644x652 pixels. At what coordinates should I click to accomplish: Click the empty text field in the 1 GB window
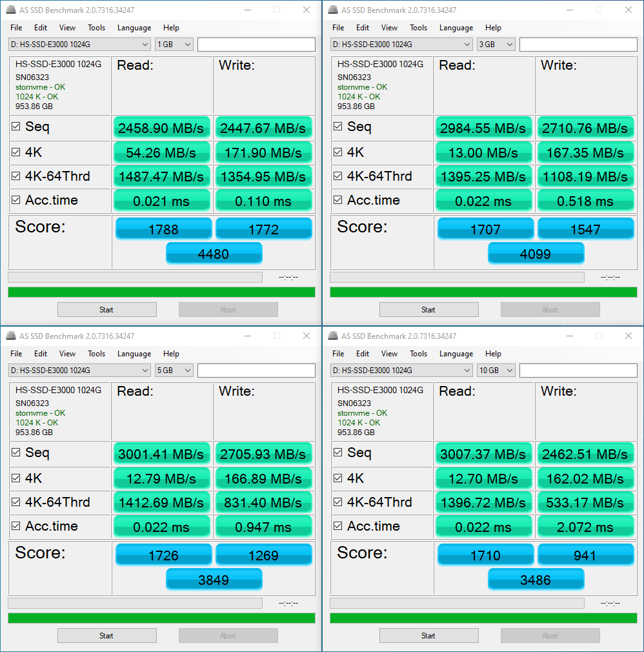tap(256, 45)
